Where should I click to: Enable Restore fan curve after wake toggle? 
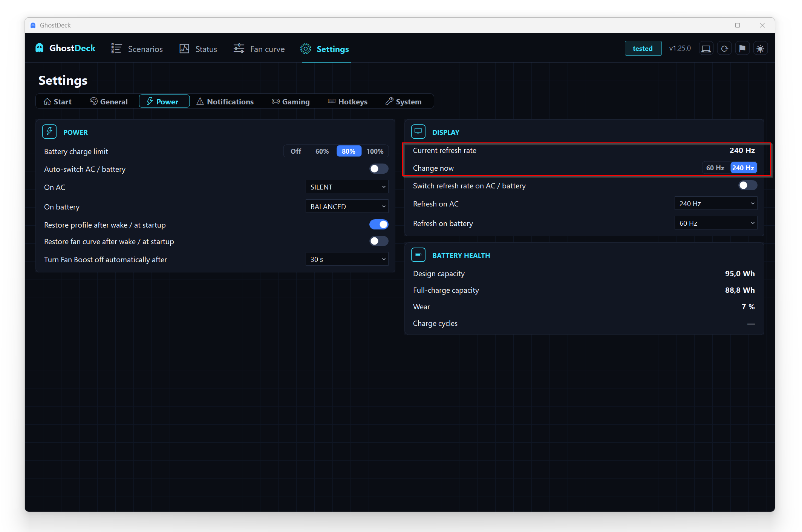click(x=379, y=241)
